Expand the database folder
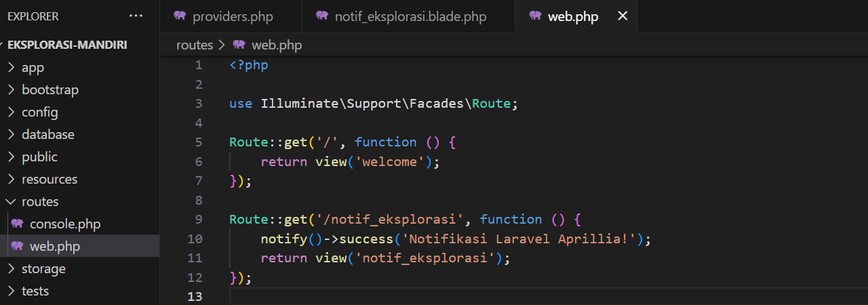The height and width of the screenshot is (305, 868). (x=47, y=134)
